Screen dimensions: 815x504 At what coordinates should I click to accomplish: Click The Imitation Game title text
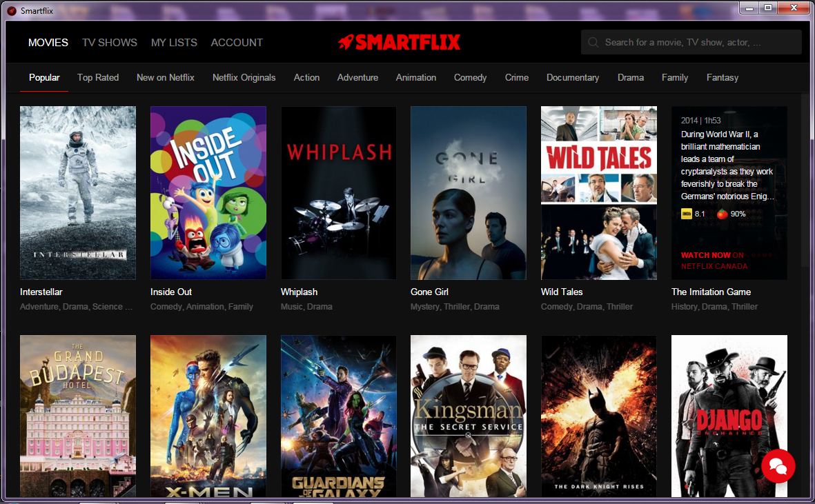click(711, 292)
